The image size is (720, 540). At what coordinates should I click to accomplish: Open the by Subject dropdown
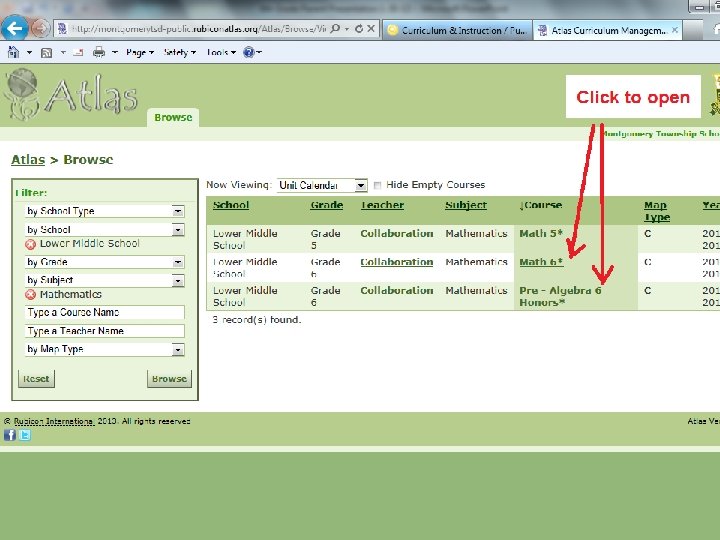point(178,281)
